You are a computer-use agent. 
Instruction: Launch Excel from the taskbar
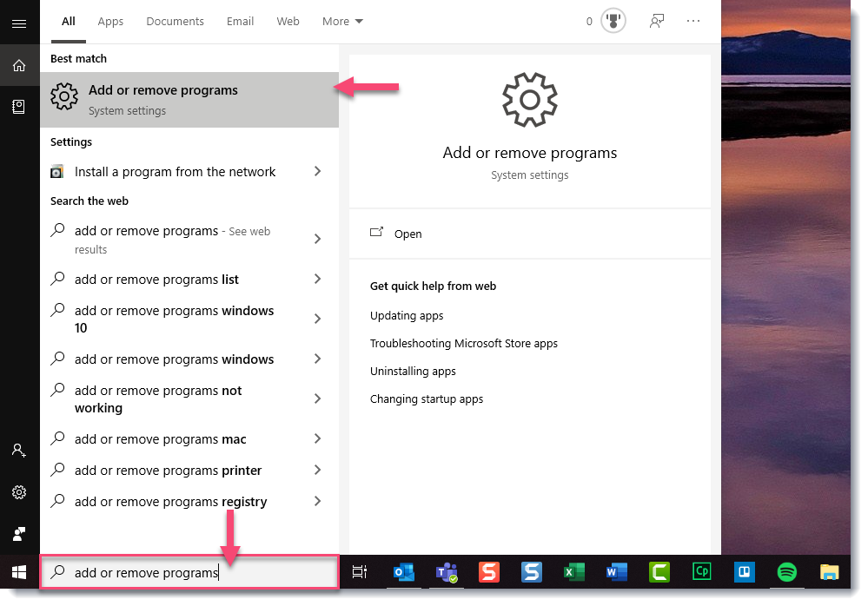[574, 572]
